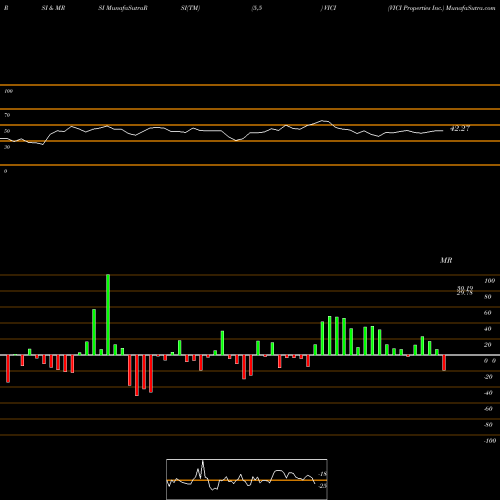
Task: Click the -18 label in the mini chart
Action: point(323,474)
